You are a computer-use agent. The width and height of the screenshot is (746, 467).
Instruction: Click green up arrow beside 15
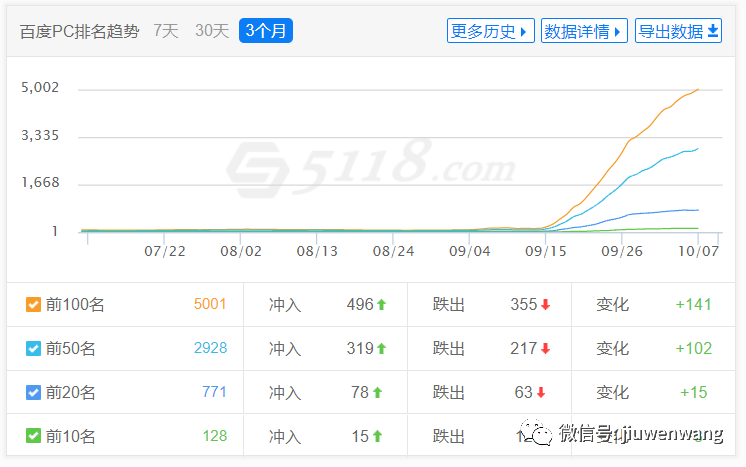tap(377, 436)
